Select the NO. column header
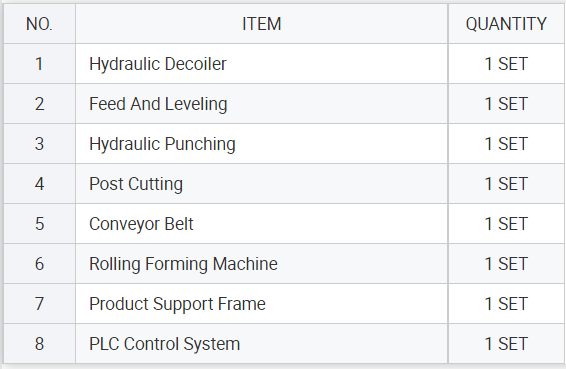 coord(39,24)
